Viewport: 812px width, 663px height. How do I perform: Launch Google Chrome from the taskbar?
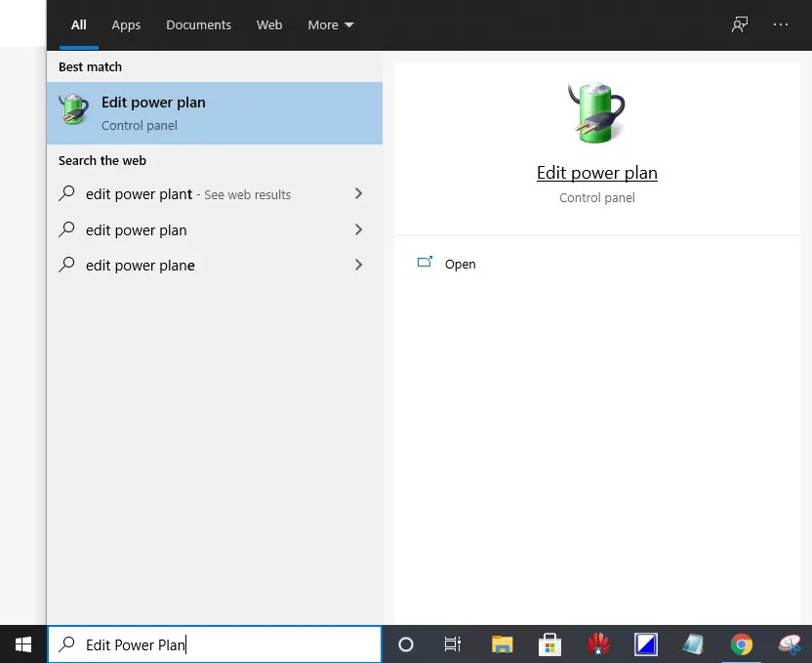[742, 644]
